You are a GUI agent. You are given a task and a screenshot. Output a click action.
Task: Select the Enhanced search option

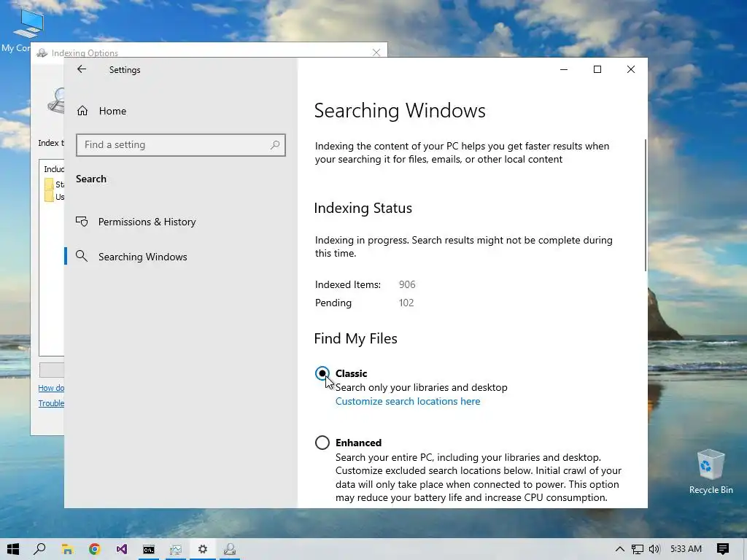coord(322,443)
